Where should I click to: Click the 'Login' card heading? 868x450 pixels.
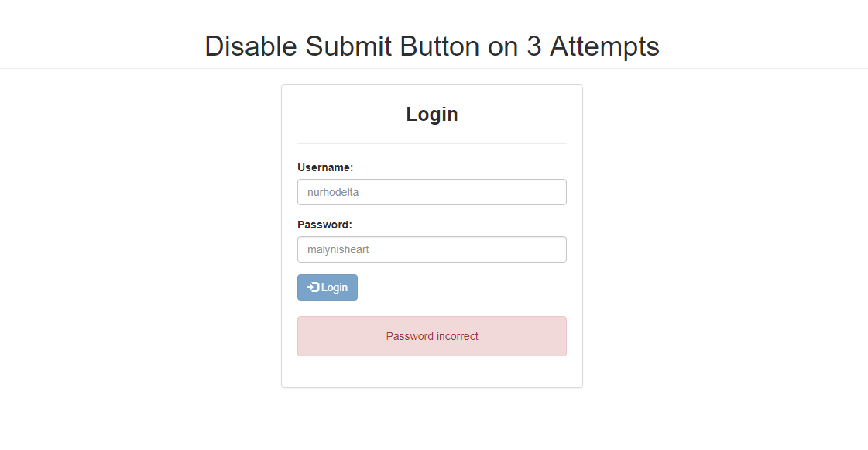(x=431, y=113)
